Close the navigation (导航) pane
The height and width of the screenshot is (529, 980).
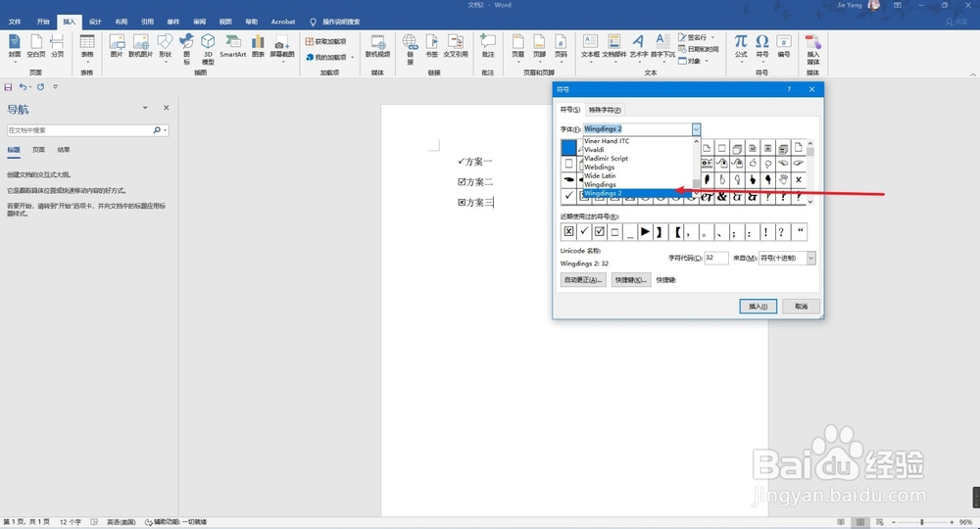click(x=167, y=108)
